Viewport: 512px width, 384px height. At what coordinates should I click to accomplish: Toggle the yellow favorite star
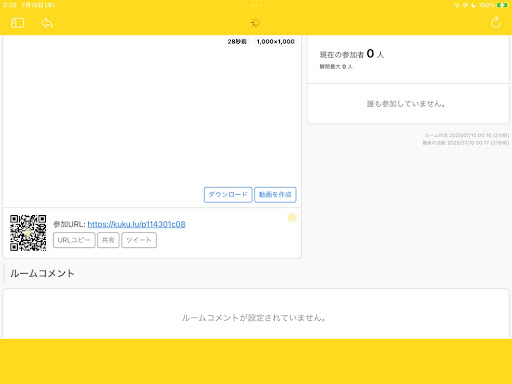[x=292, y=217]
